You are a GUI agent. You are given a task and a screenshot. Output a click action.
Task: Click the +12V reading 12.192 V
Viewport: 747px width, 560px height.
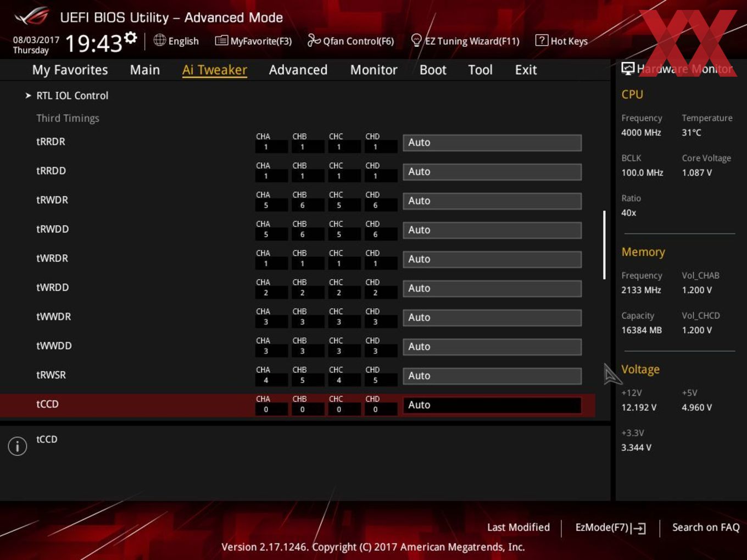point(639,407)
